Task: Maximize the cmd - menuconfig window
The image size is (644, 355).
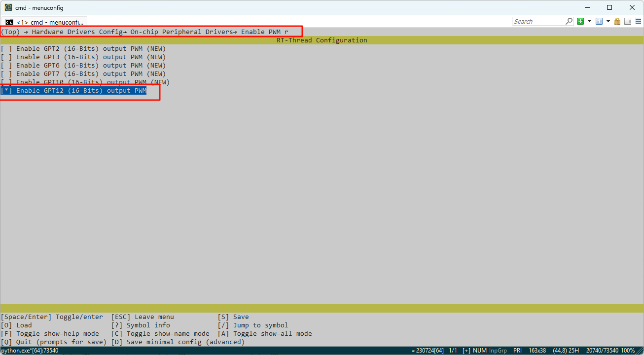Action: click(609, 7)
